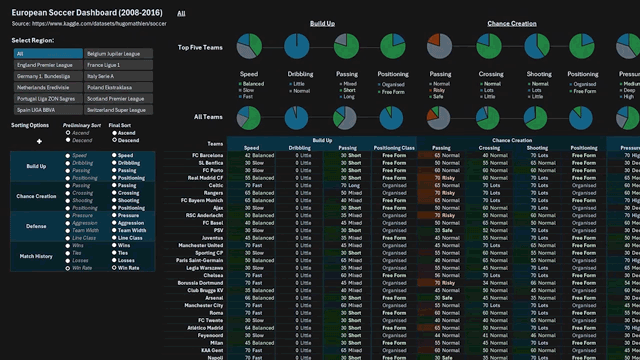Screen dimensions: 640x360
Task: Select Preliminary Sort Dribbling radio button
Action: click(x=68, y=163)
